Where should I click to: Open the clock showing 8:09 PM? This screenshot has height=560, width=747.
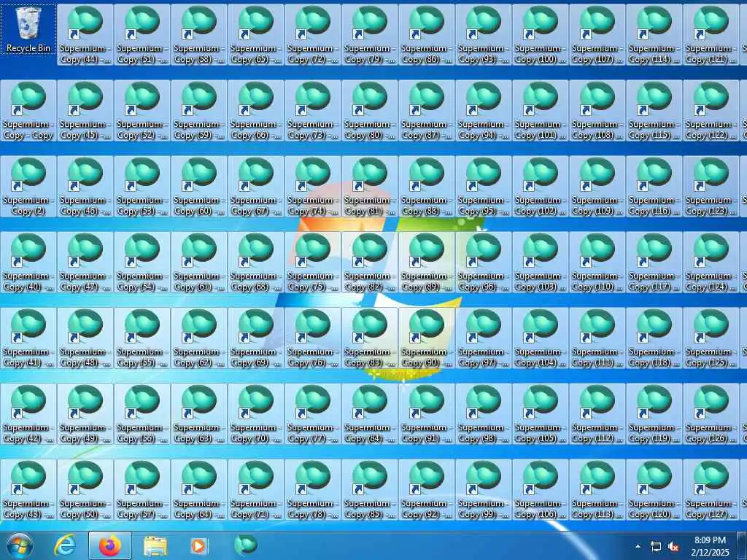[710, 546]
